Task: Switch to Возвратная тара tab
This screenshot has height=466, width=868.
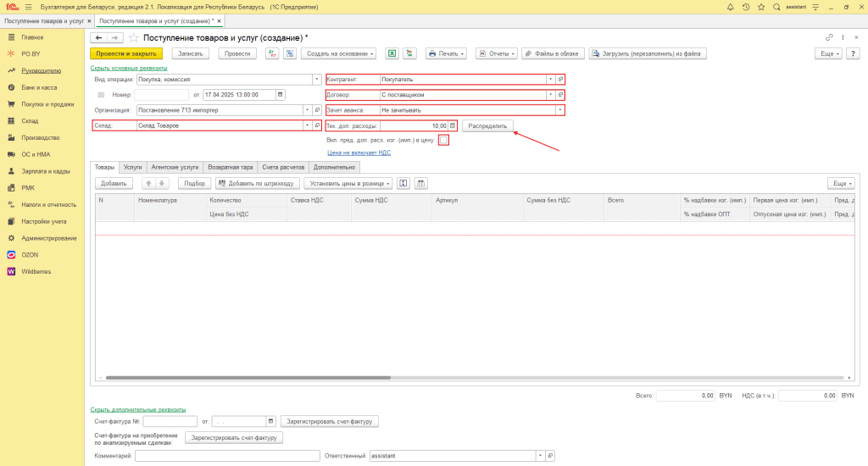Action: 231,167
